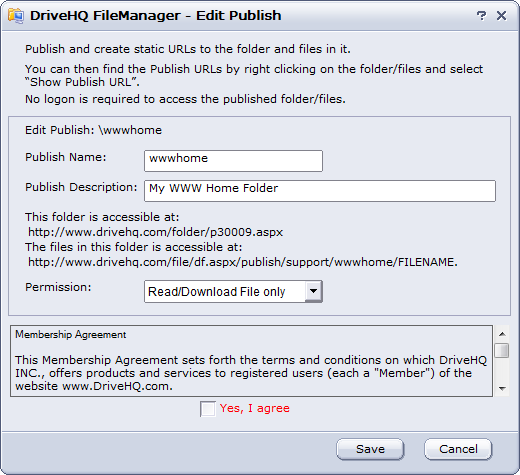This screenshot has width=520, height=475.
Task: Click the "Yes, I agree" red label
Action: click(x=255, y=408)
